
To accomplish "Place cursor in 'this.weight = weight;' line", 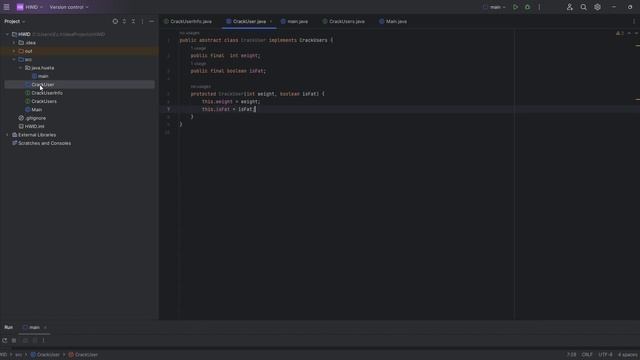I will pyautogui.click(x=231, y=101).
